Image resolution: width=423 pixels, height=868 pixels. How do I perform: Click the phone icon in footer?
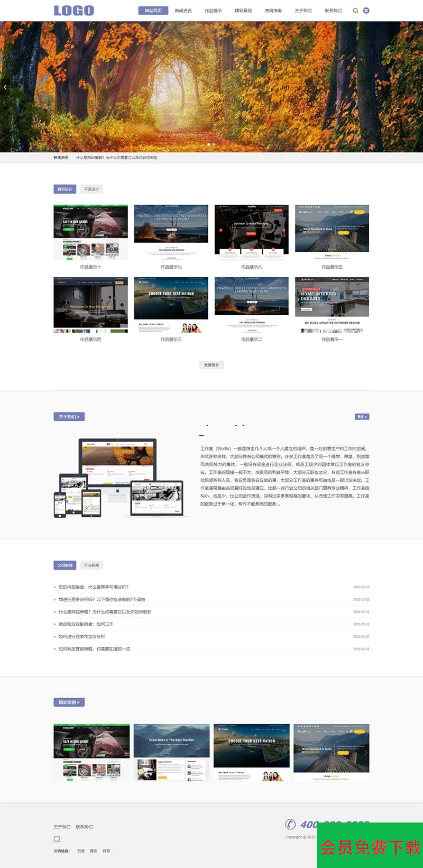(x=290, y=824)
